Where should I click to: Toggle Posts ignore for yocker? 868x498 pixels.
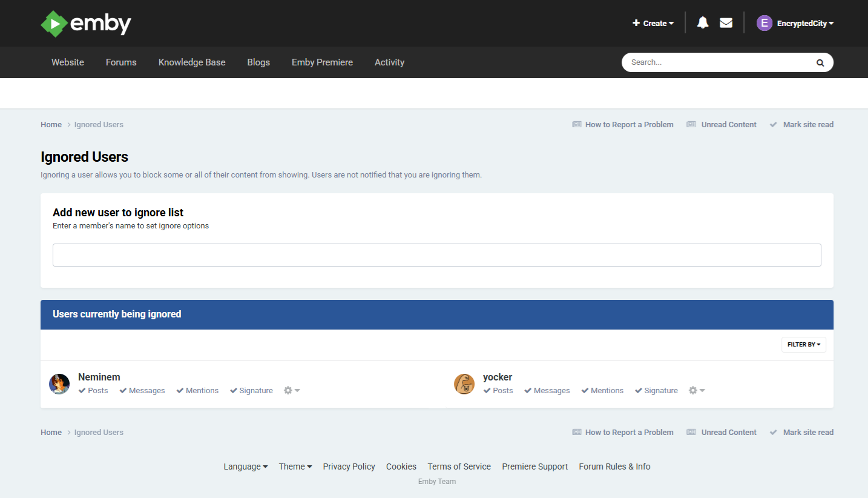pyautogui.click(x=498, y=391)
